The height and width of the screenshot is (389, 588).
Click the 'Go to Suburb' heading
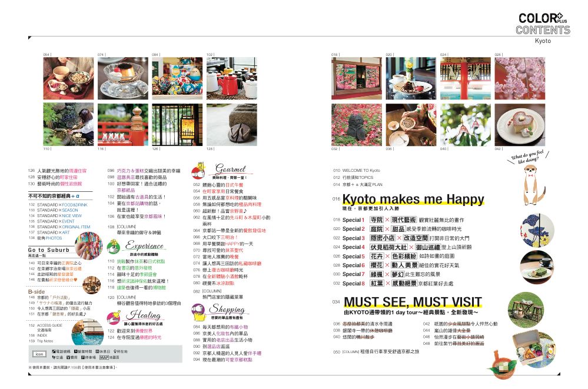[x=49, y=250]
